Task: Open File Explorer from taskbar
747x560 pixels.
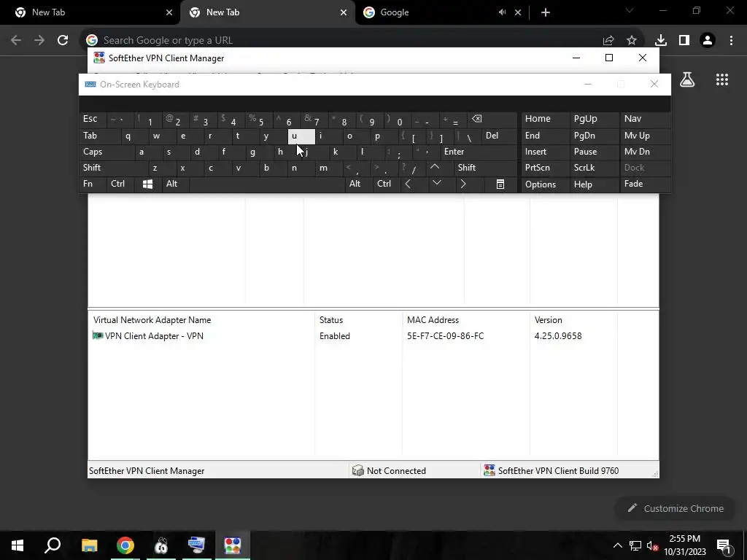Action: [x=89, y=545]
